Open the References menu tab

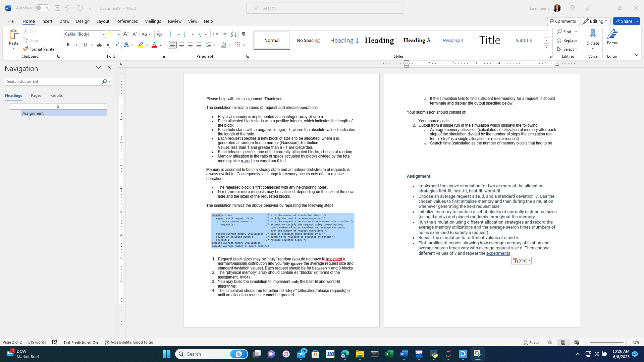127,21
